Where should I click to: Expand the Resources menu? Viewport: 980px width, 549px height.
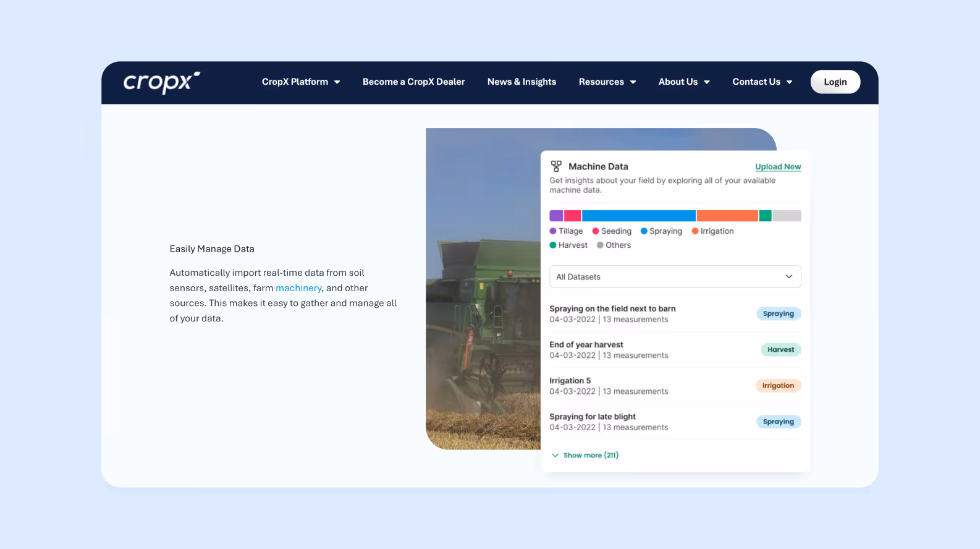(607, 82)
